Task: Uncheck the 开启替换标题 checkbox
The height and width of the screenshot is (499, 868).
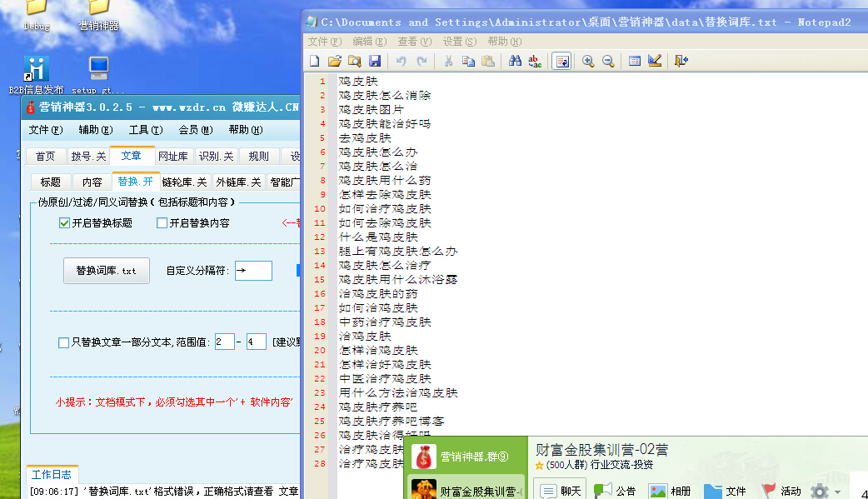Action: (64, 223)
